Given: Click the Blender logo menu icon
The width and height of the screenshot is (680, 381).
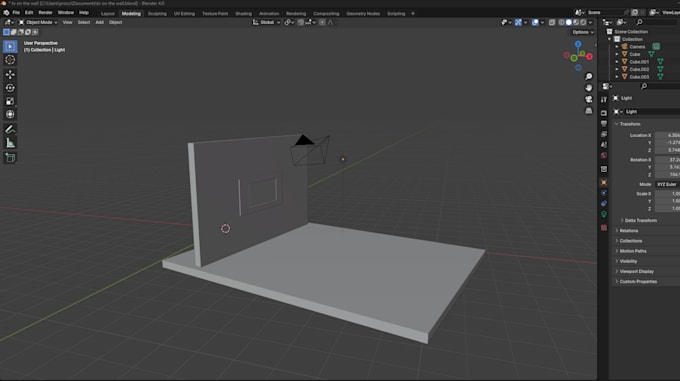Looking at the screenshot, I should [6, 13].
